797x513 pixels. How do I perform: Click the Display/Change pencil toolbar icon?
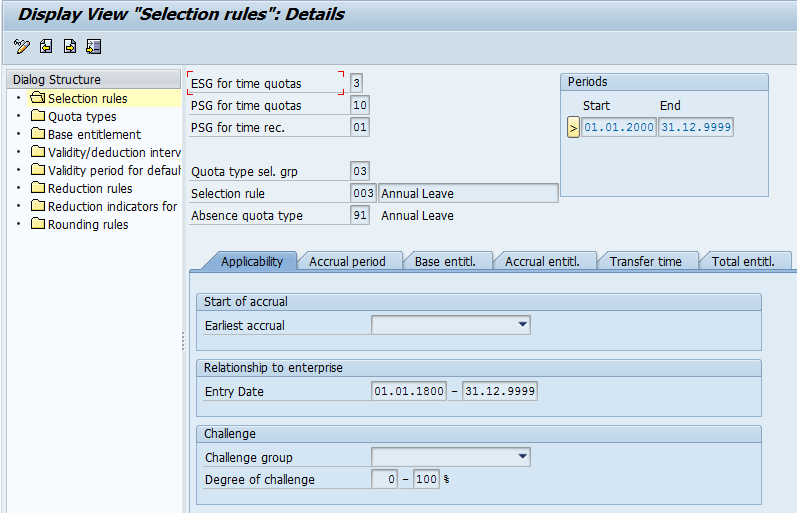[x=22, y=46]
